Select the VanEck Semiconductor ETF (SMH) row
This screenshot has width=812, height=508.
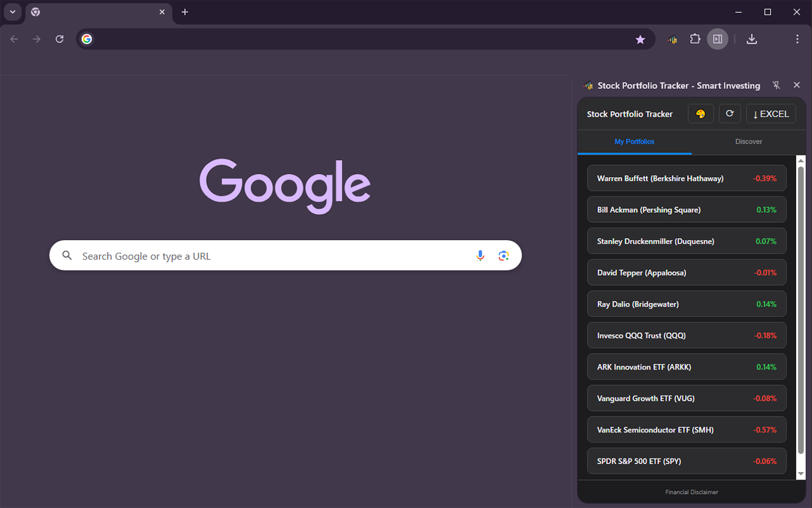click(x=686, y=430)
